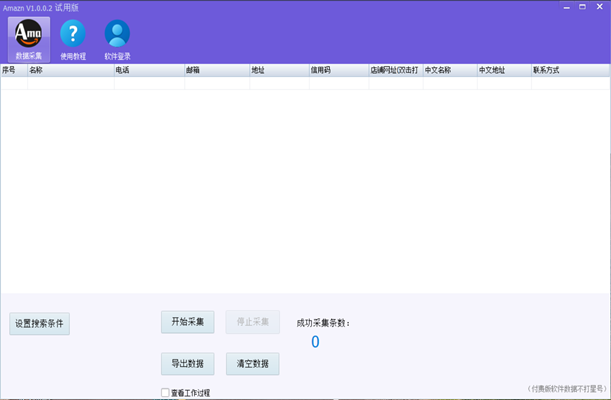Choose the 信用码 column header
This screenshot has width=611, height=400.
click(x=338, y=71)
